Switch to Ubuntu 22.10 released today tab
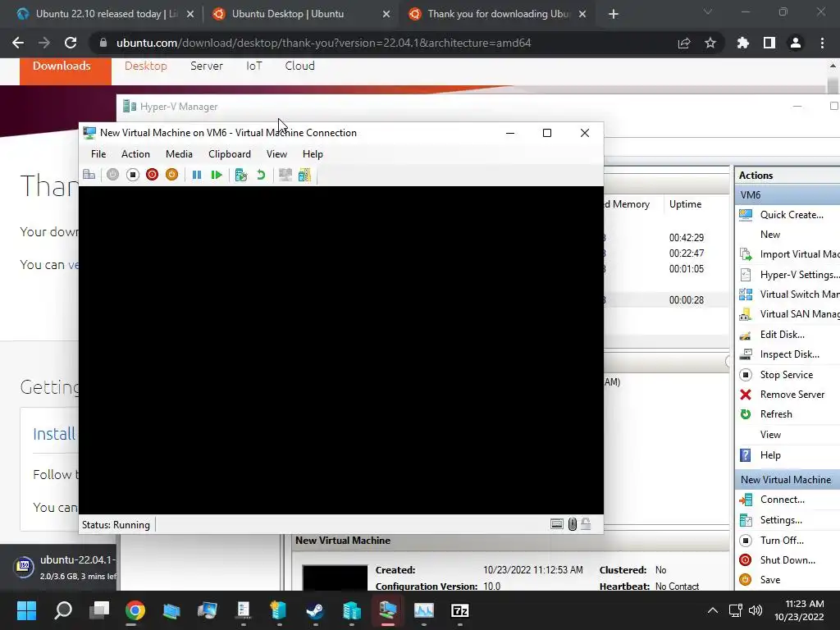Image resolution: width=840 pixels, height=630 pixels. click(106, 14)
